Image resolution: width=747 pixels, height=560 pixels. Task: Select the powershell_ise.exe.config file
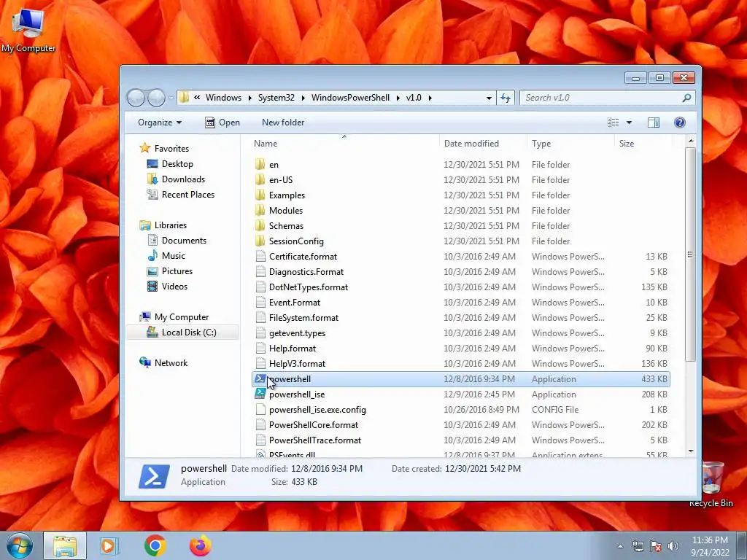click(x=461, y=410)
